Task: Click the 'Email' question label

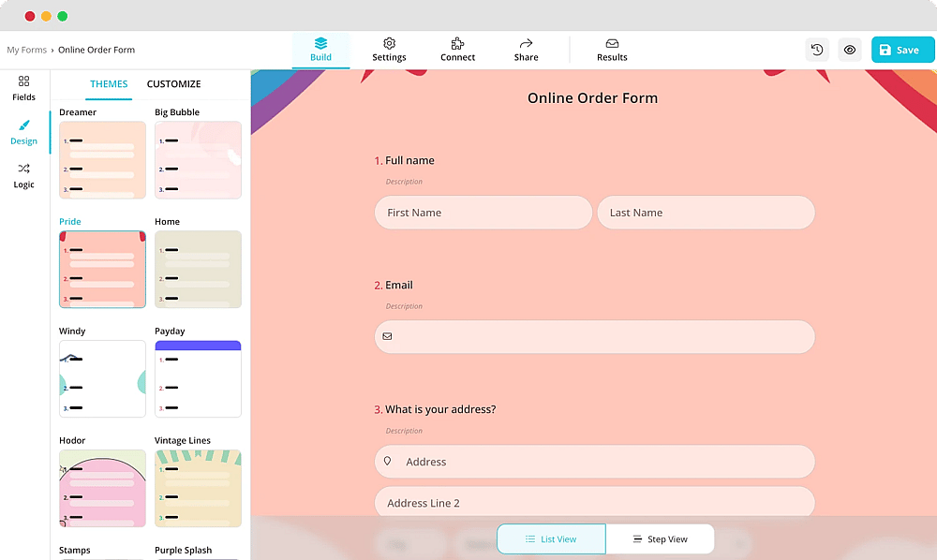Action: pos(398,286)
